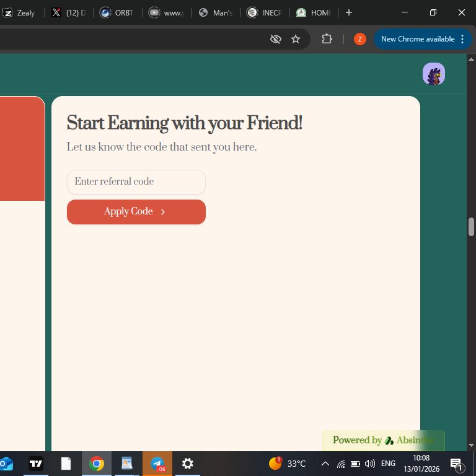Viewport: 476px width, 476px height.
Task: Open the X (12) notifications tab
Action: coord(69,13)
